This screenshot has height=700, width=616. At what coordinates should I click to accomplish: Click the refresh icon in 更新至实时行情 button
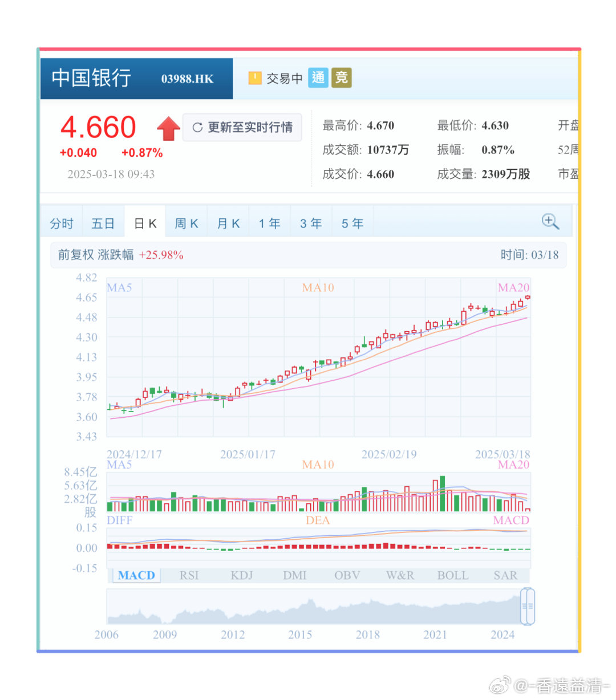197,127
